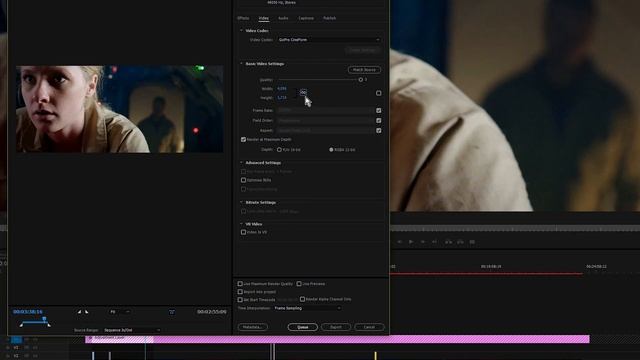The width and height of the screenshot is (640, 360).
Task: Click the Width value field
Action: pos(282,89)
